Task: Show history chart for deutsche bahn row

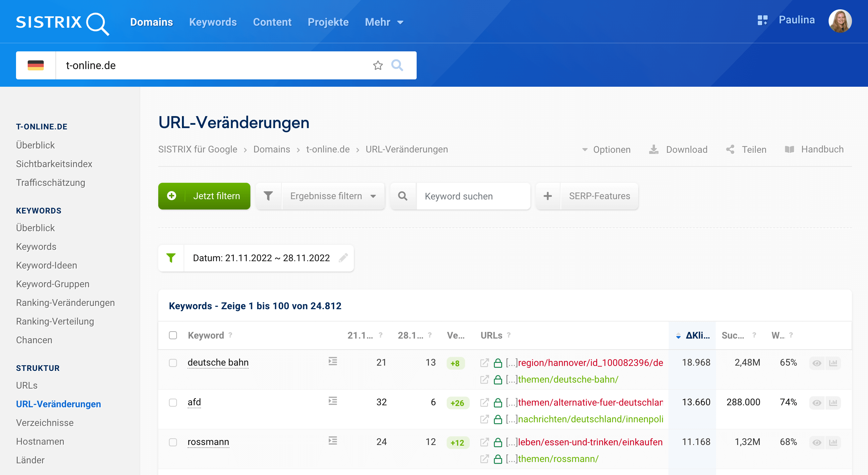Action: pyautogui.click(x=833, y=363)
